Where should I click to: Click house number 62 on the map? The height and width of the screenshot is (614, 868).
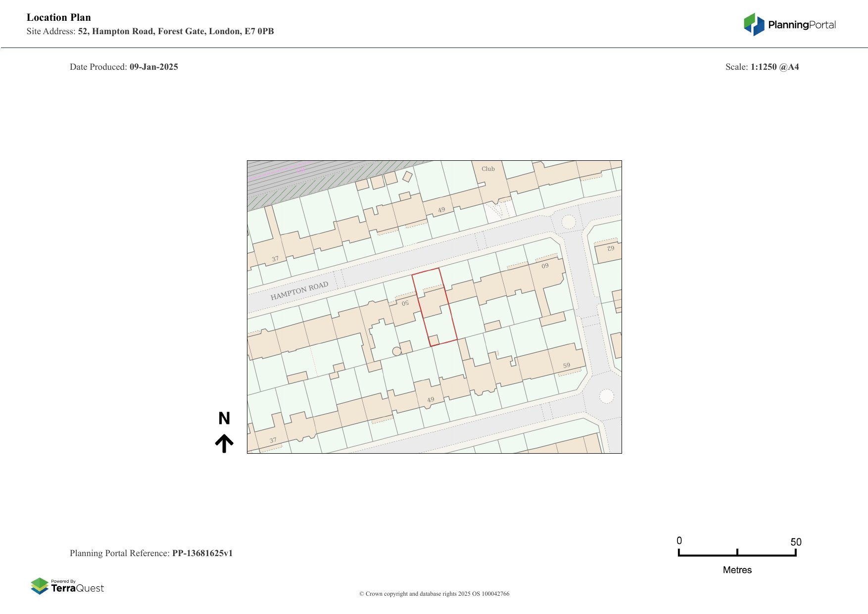click(611, 248)
